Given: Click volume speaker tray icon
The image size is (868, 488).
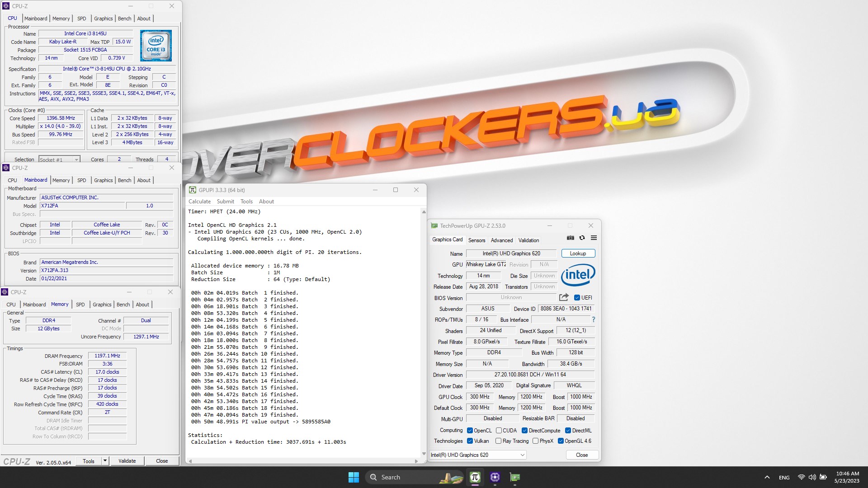Looking at the screenshot, I should tap(812, 477).
